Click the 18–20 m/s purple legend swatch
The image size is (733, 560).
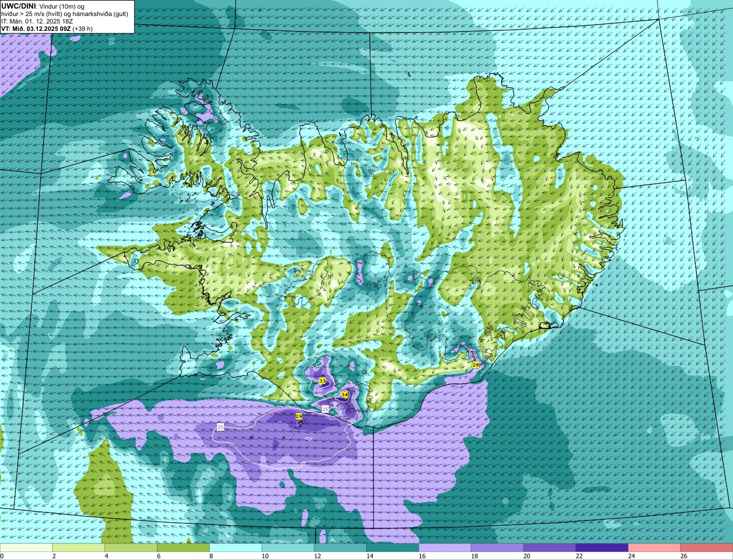tap(497, 547)
